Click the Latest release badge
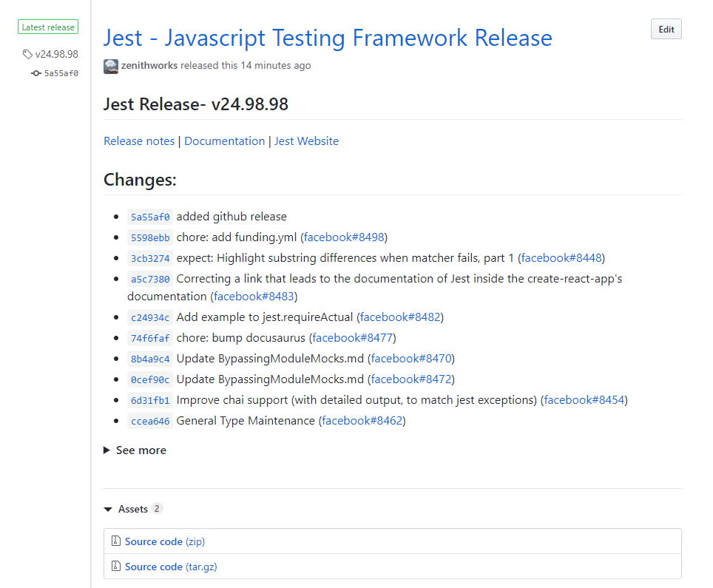 click(x=47, y=26)
